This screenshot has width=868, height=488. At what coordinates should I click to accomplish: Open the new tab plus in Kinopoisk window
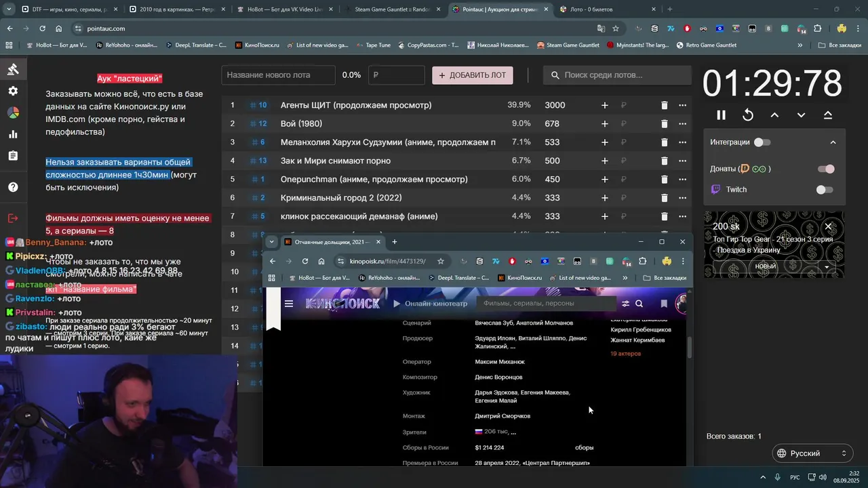click(395, 242)
